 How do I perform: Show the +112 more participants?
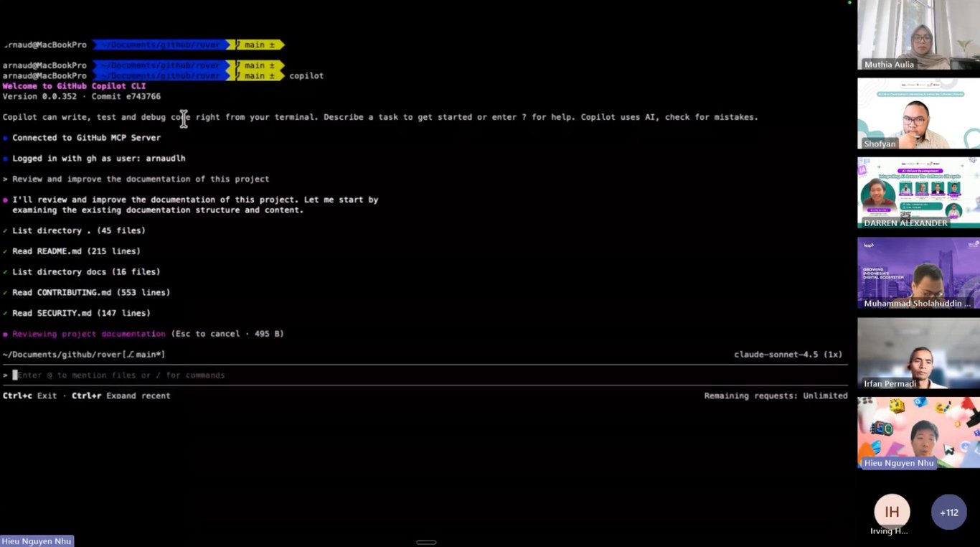click(x=948, y=512)
